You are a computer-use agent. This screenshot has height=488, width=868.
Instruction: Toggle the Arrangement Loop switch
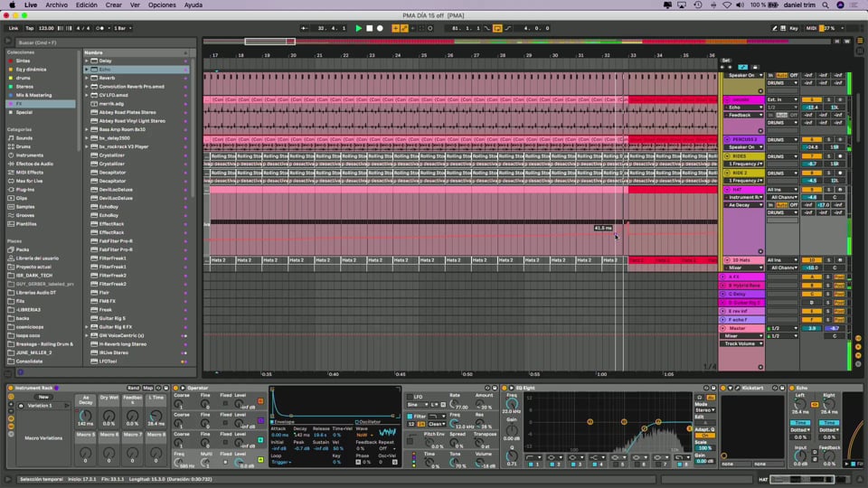[497, 28]
